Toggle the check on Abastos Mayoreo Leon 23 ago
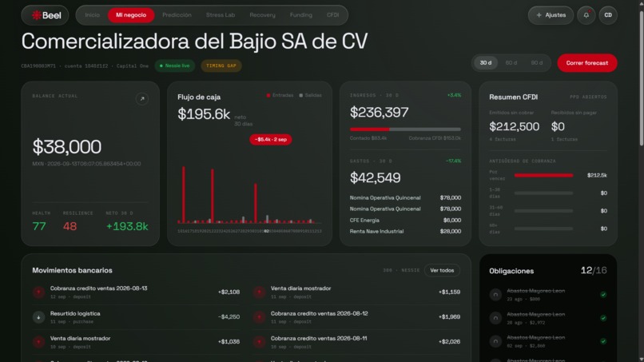This screenshot has width=644, height=362. (603, 295)
